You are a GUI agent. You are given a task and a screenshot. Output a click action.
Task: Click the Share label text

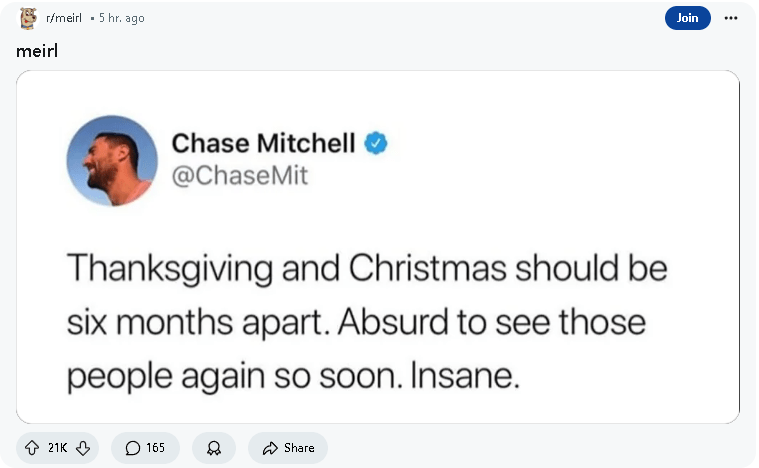(299, 448)
